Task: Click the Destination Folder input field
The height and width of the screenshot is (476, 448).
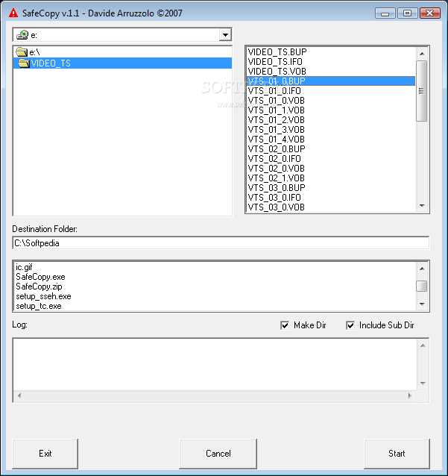Action: (221, 243)
